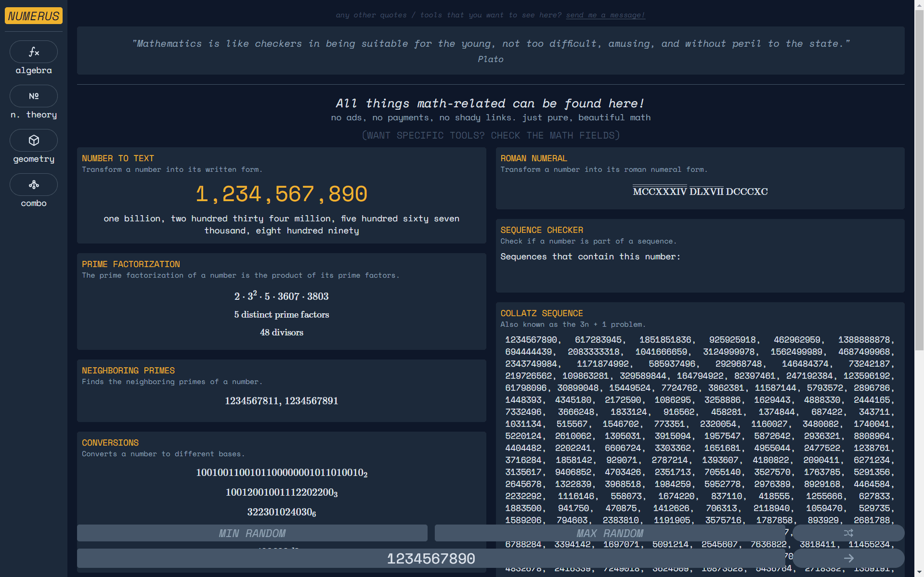Click the SEQUENCE CHECKER heading

click(542, 230)
